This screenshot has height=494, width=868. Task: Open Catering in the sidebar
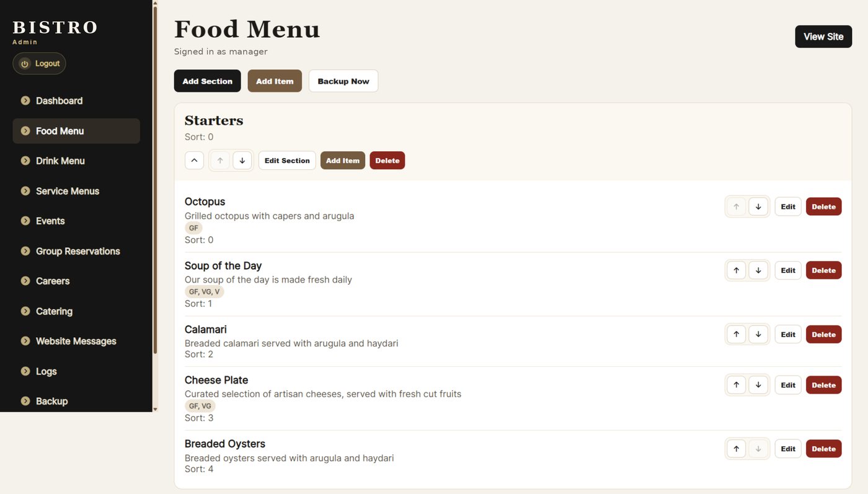(x=76, y=311)
